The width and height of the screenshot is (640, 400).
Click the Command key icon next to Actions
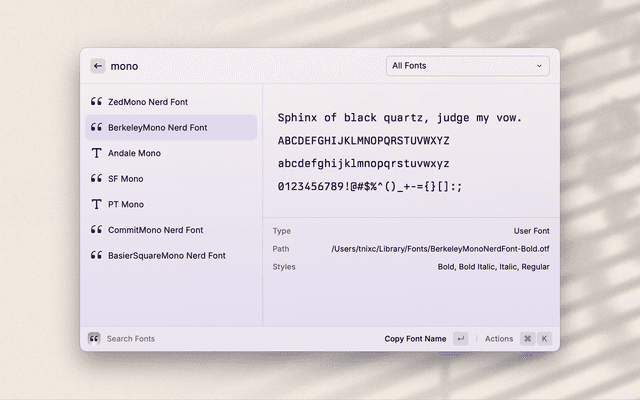point(527,339)
